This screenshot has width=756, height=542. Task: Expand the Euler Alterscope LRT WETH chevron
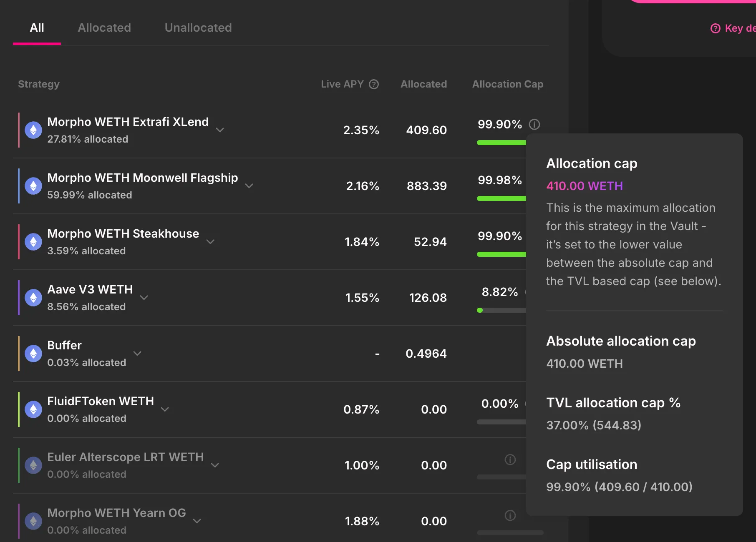coord(215,465)
